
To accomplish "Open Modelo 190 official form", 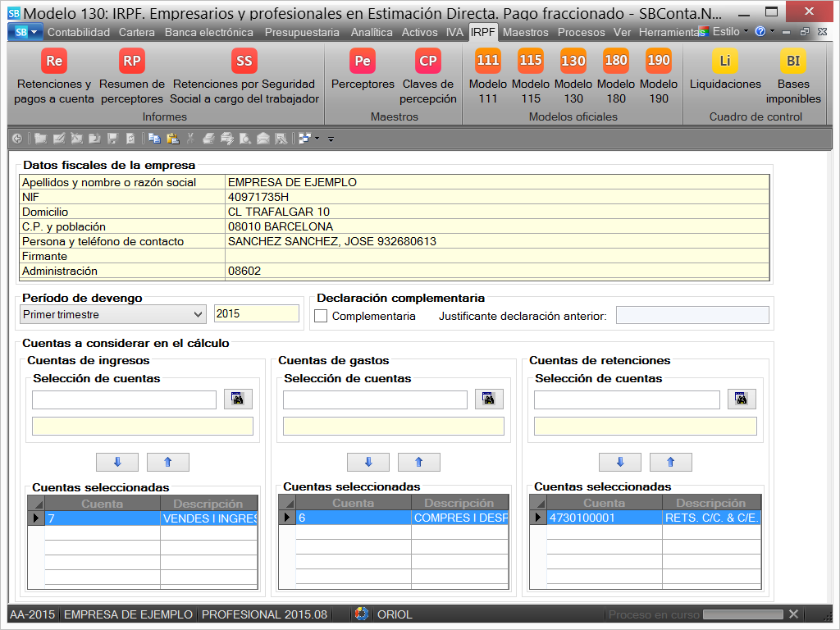I will [x=659, y=62].
